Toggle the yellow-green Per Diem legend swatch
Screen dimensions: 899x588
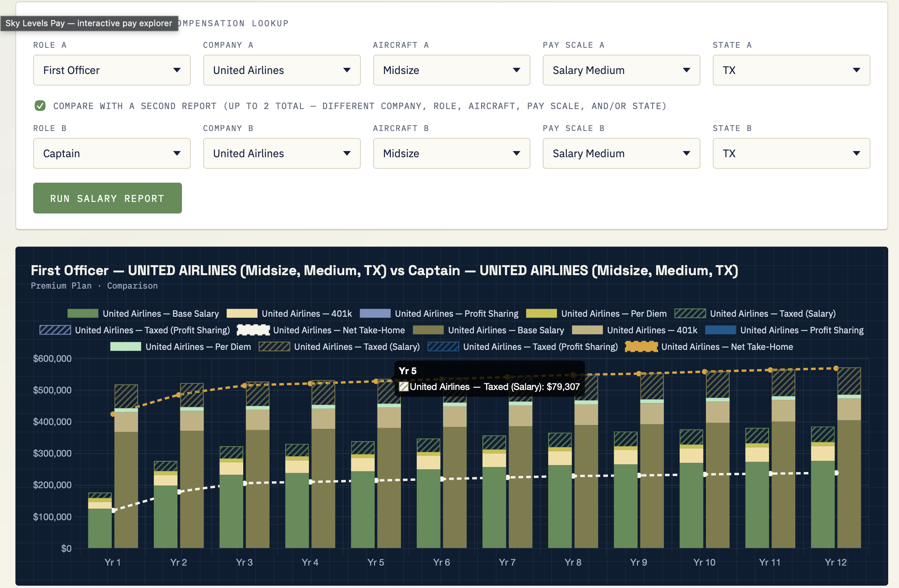[x=541, y=313]
